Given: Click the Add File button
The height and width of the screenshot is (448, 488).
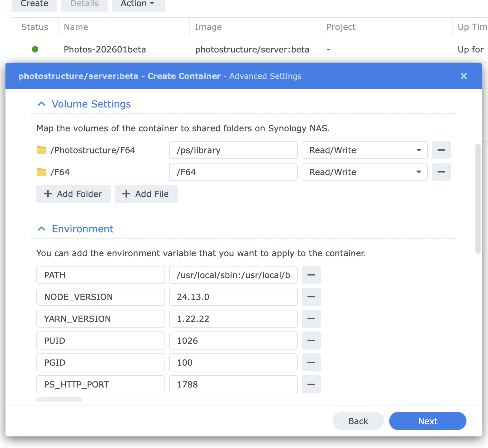Looking at the screenshot, I should coord(146,194).
